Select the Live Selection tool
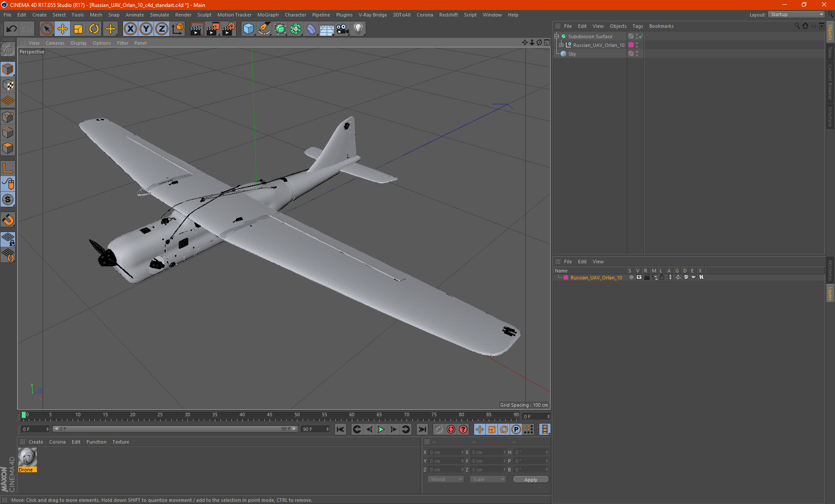The width and height of the screenshot is (835, 504). point(47,29)
